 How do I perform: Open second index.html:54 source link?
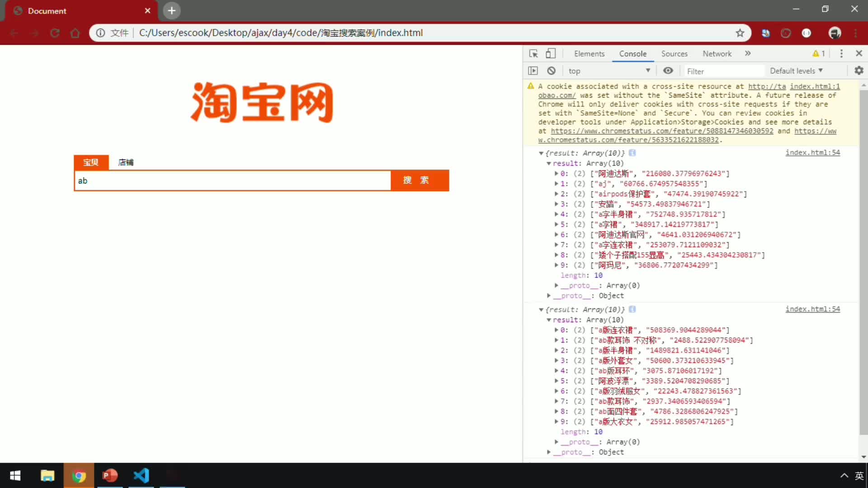coord(812,309)
